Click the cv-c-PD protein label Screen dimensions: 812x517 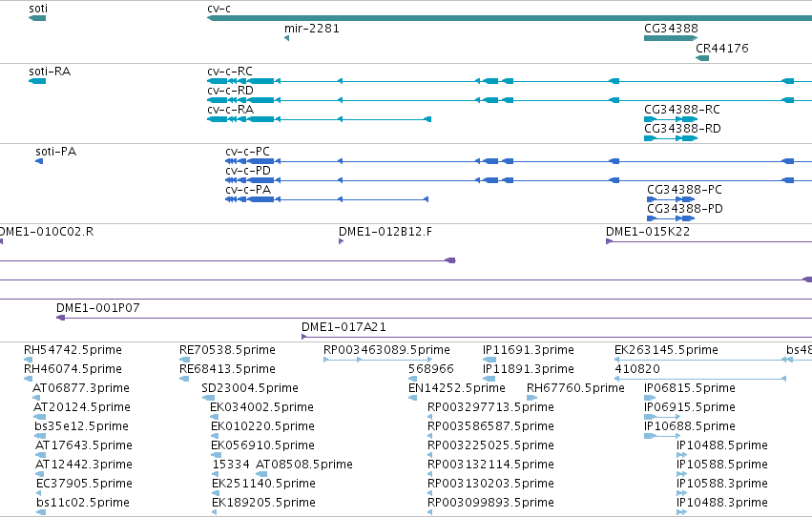tap(248, 171)
